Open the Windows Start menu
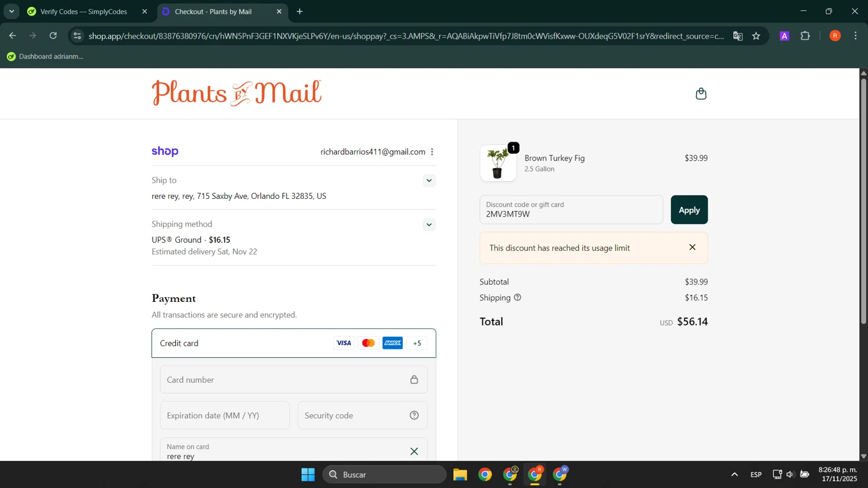 click(308, 475)
